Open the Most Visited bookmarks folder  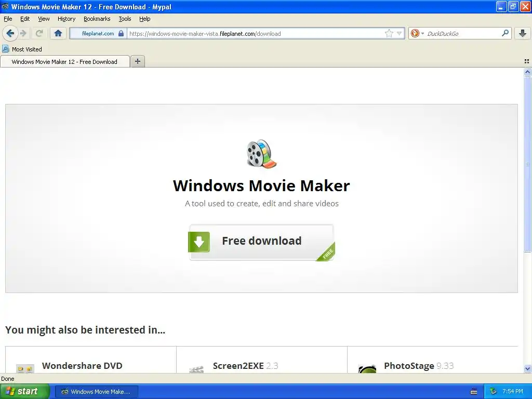22,49
